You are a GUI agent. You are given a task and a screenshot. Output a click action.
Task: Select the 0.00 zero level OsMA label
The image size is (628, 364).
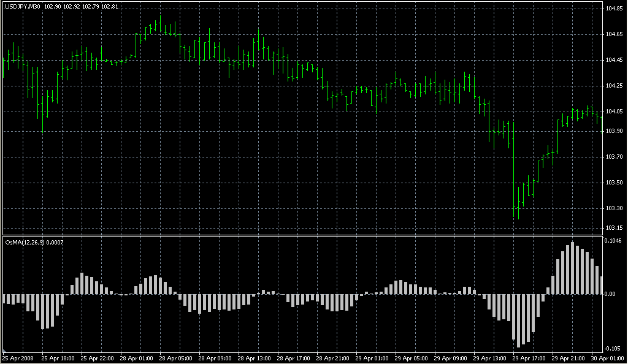click(610, 294)
